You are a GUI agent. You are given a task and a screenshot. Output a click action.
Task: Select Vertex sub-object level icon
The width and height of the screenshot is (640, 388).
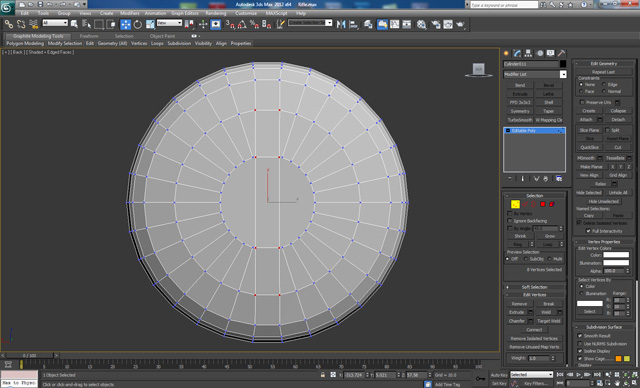point(515,204)
